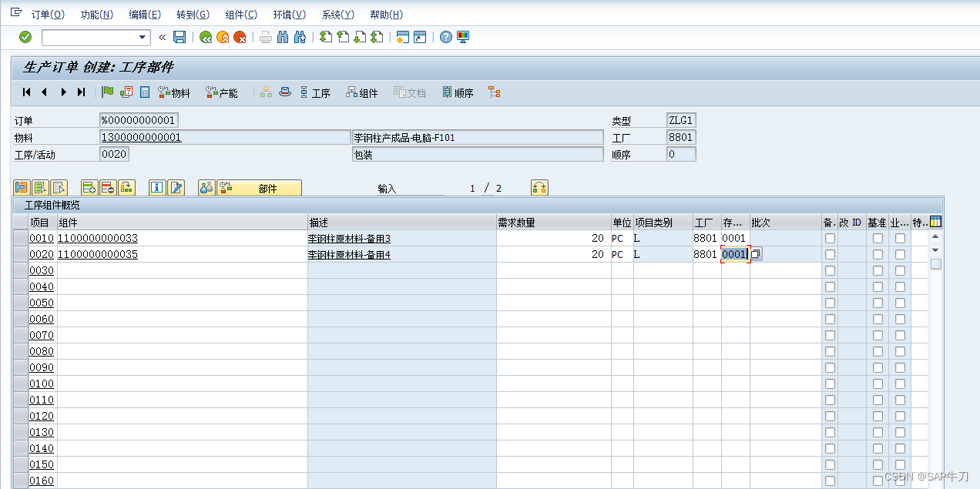Click the Help question mark icon
Image resolution: width=980 pixels, height=489 pixels.
[446, 37]
